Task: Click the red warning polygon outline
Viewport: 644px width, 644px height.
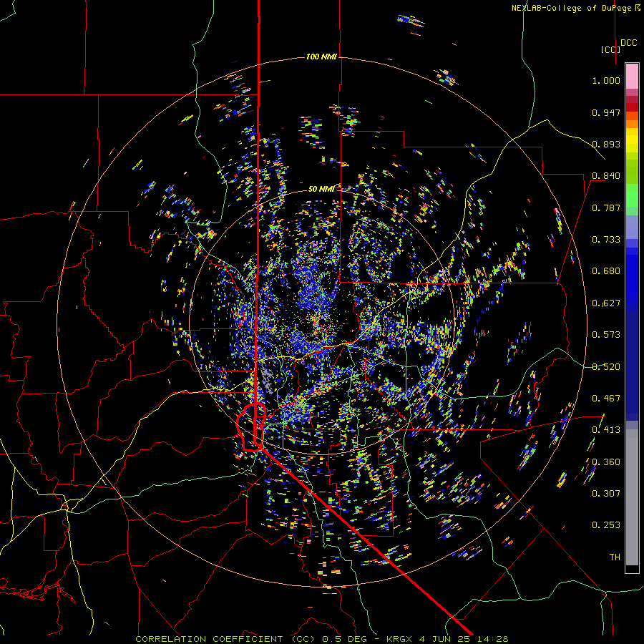Action: 251,427
